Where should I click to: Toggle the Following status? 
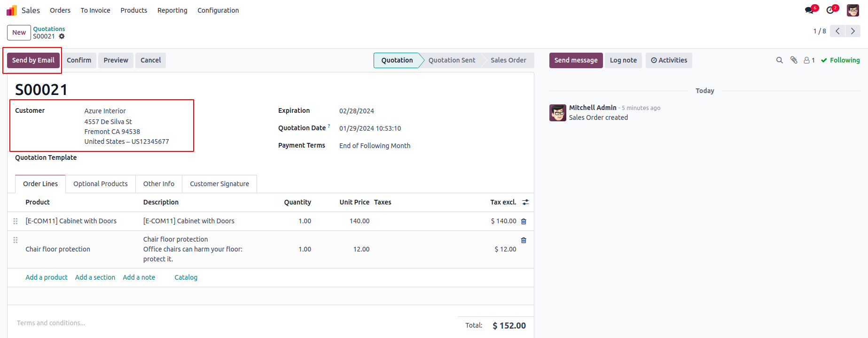(x=840, y=60)
